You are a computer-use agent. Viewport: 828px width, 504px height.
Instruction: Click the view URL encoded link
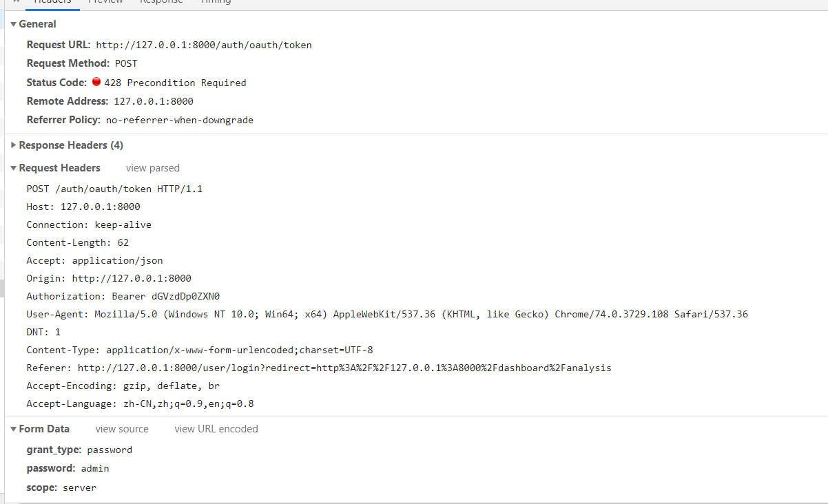coord(216,428)
